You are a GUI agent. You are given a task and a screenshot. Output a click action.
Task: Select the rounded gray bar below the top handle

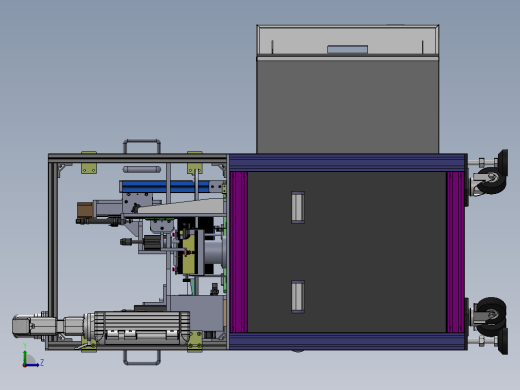coord(142,169)
